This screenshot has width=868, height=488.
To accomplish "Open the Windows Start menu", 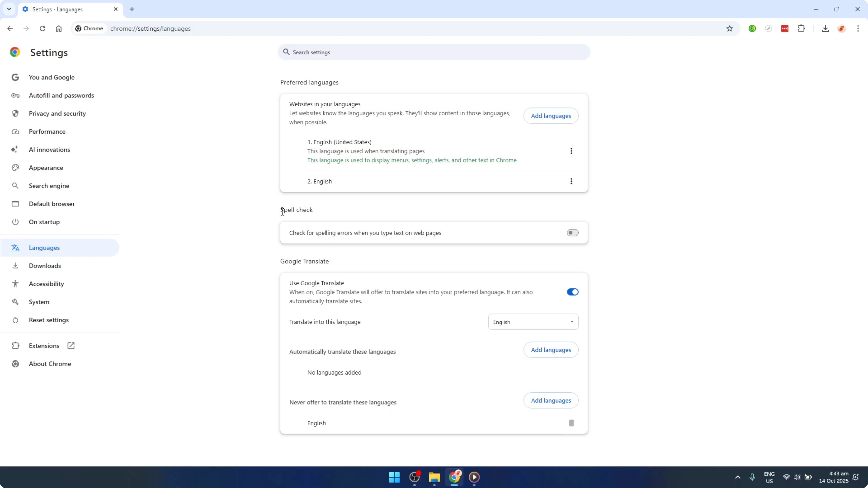I will click(x=394, y=477).
